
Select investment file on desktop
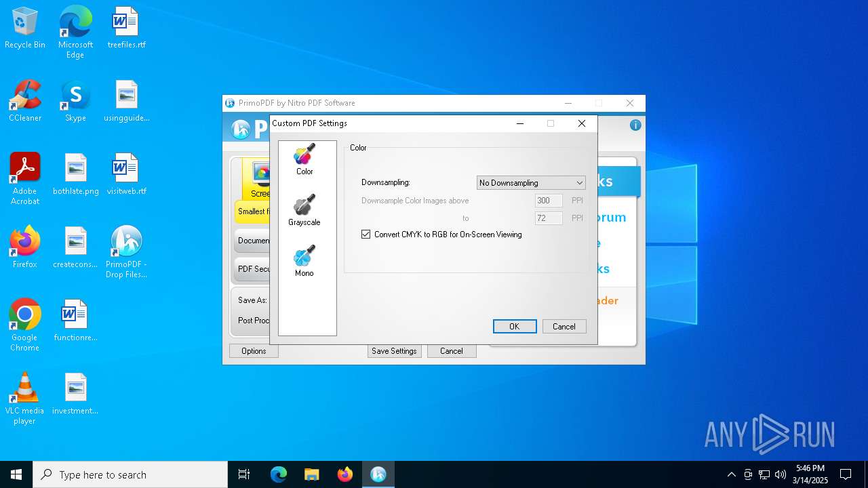click(75, 394)
